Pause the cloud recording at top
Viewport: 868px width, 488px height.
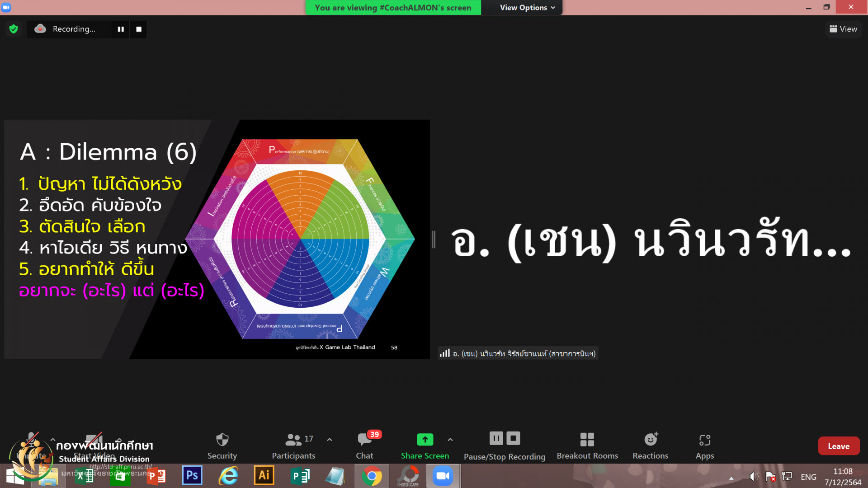(x=121, y=29)
